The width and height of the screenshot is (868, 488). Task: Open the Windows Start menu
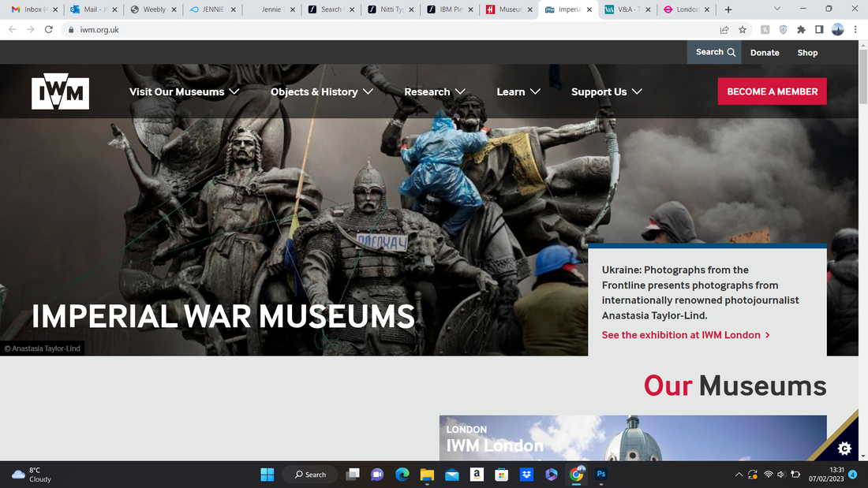click(268, 474)
